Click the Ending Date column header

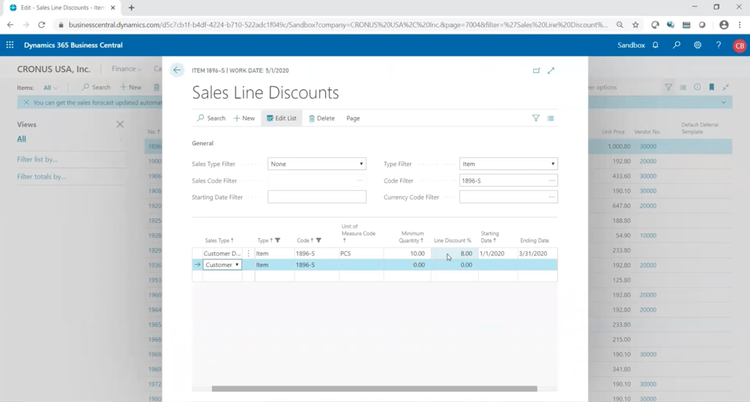[x=534, y=240]
